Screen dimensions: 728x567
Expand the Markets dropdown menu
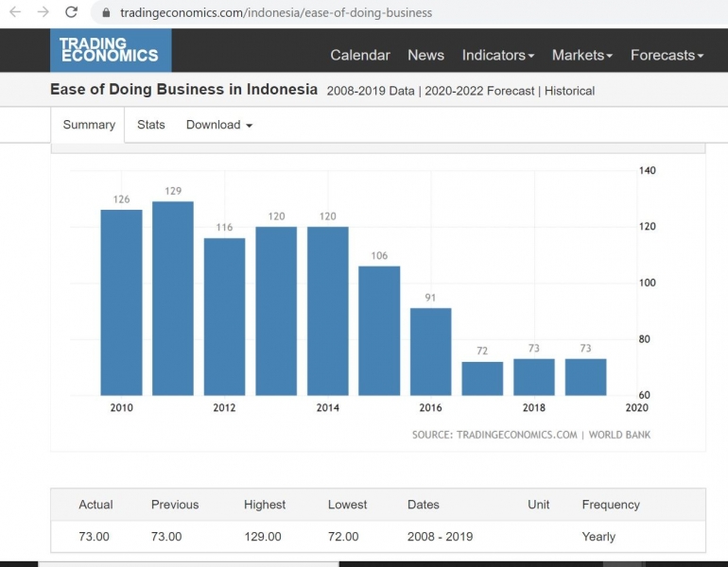(x=582, y=55)
